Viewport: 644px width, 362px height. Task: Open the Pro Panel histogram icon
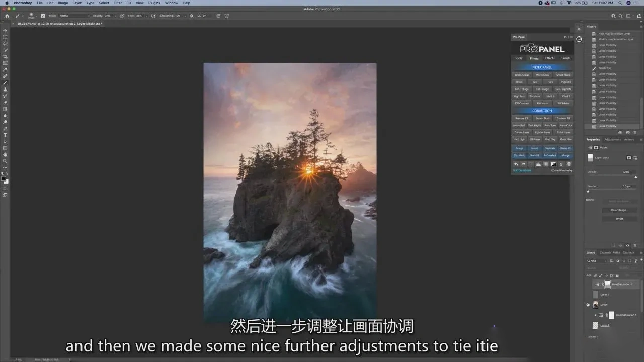[x=538, y=164]
